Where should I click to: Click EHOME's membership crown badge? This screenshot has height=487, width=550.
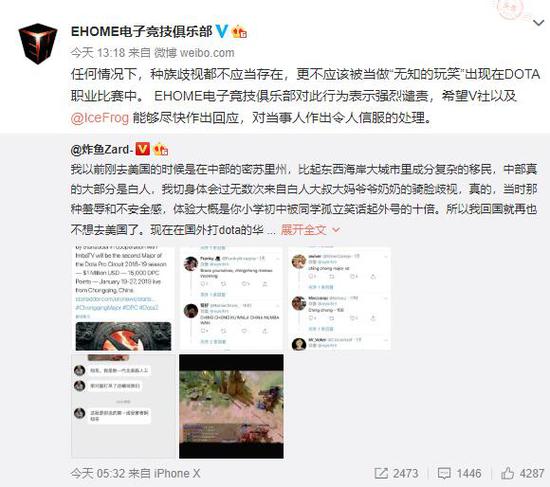(239, 32)
